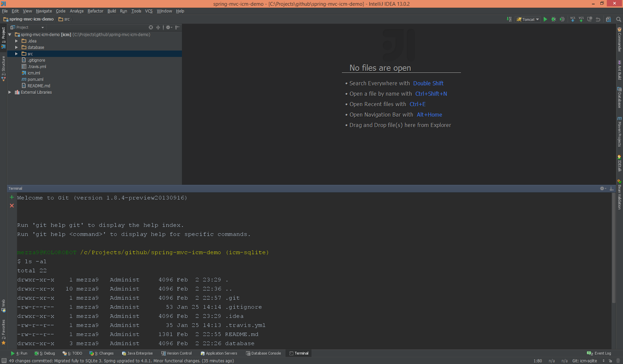Run the project with the green Run arrow
The width and height of the screenshot is (623, 364).
(x=545, y=19)
